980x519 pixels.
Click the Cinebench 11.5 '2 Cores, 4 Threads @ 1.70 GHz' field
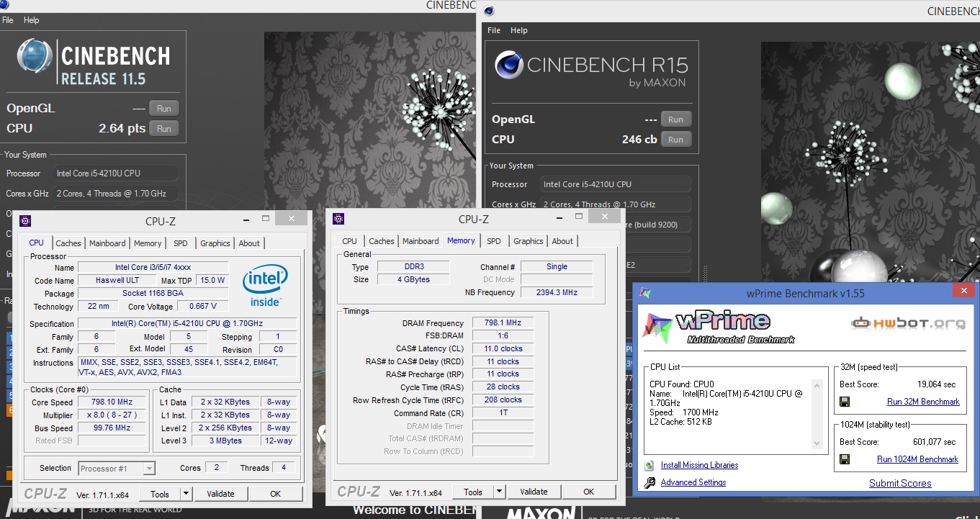[x=115, y=194]
